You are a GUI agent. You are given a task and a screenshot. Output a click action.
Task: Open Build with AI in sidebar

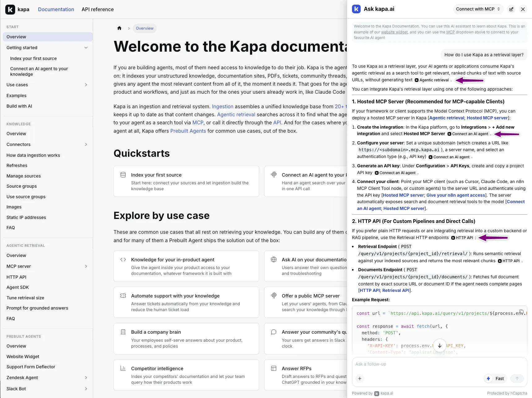tap(19, 106)
